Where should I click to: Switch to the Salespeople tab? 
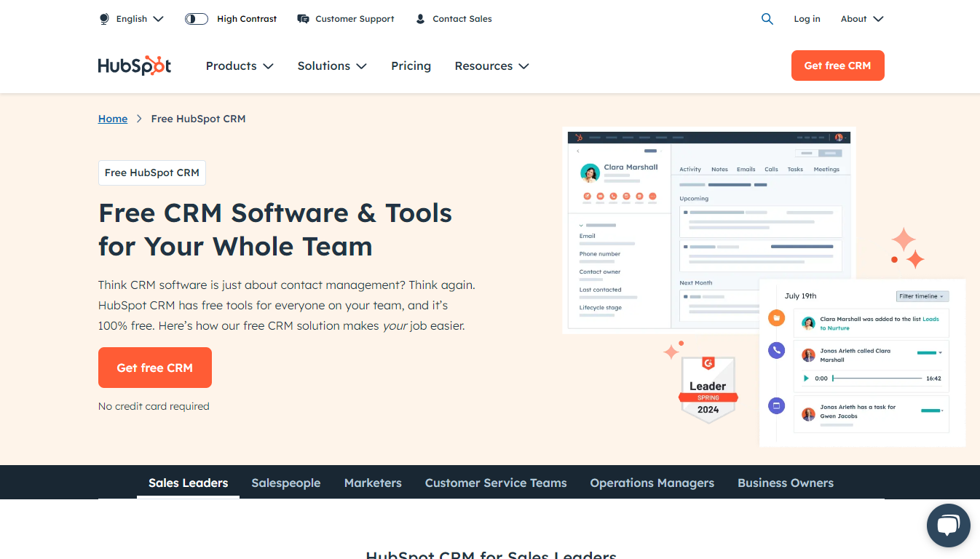[286, 483]
